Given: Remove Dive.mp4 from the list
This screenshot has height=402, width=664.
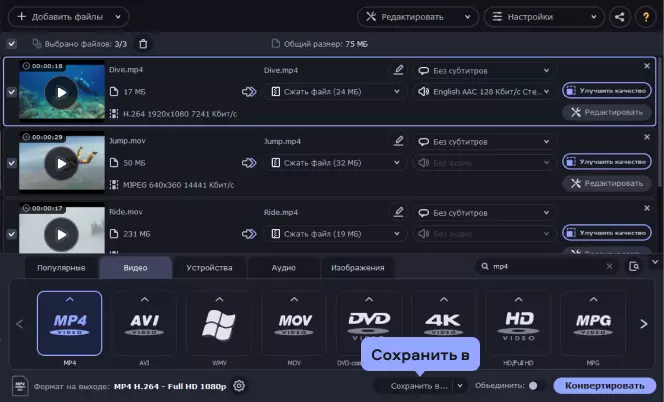Looking at the screenshot, I should pyautogui.click(x=647, y=66).
